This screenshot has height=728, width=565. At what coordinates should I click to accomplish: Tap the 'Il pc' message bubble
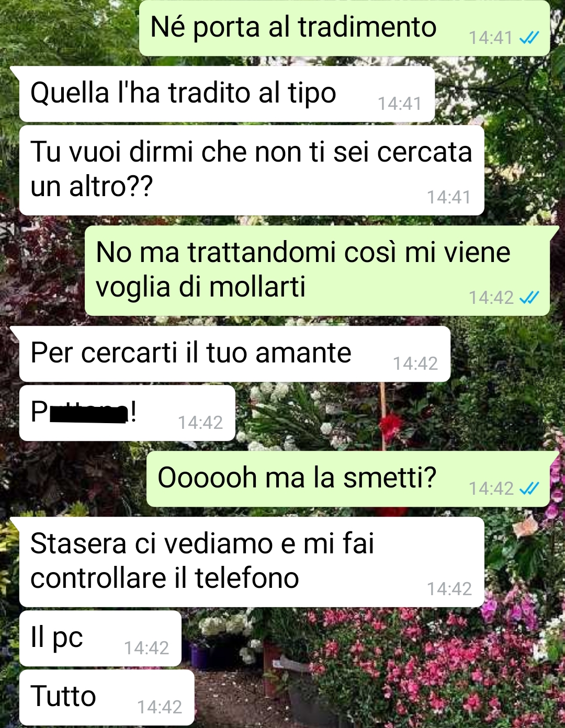(x=100, y=639)
